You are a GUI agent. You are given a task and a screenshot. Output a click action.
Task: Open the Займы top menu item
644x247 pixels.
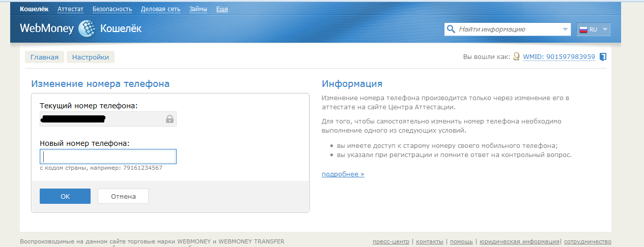click(x=198, y=9)
